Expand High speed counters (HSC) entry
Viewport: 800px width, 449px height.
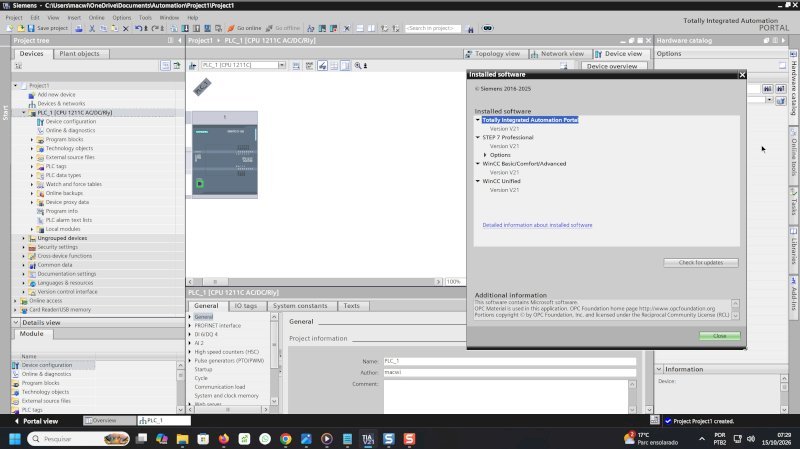(x=190, y=352)
